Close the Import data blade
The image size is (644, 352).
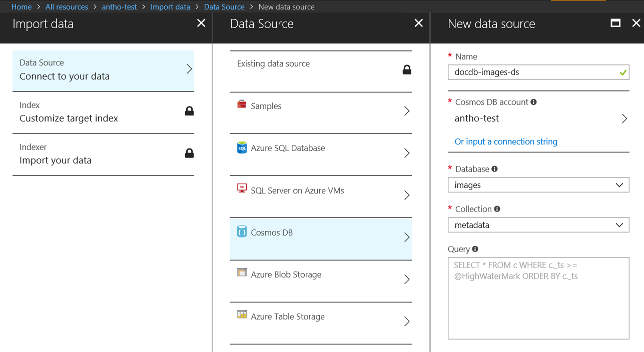(201, 23)
